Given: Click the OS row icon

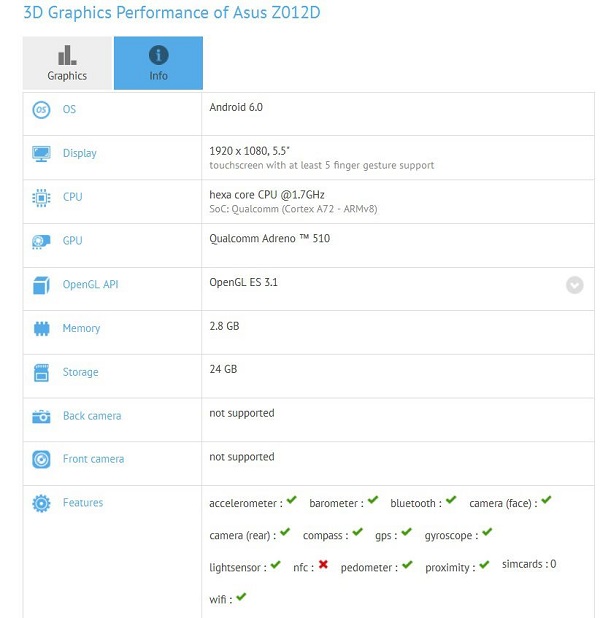Looking at the screenshot, I should (x=41, y=110).
